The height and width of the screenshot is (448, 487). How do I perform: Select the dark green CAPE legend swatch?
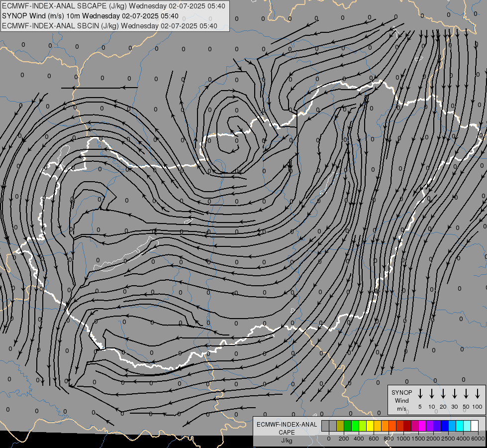pos(348,426)
